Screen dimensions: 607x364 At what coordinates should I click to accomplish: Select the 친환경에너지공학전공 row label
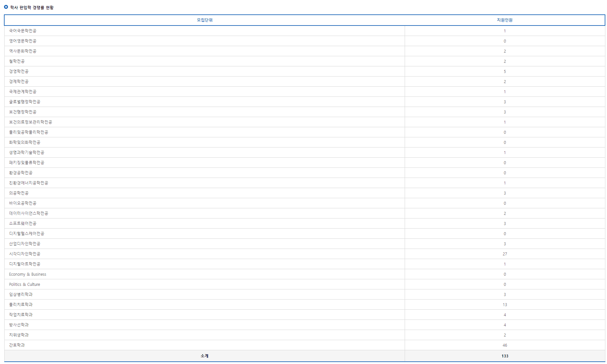(x=28, y=183)
